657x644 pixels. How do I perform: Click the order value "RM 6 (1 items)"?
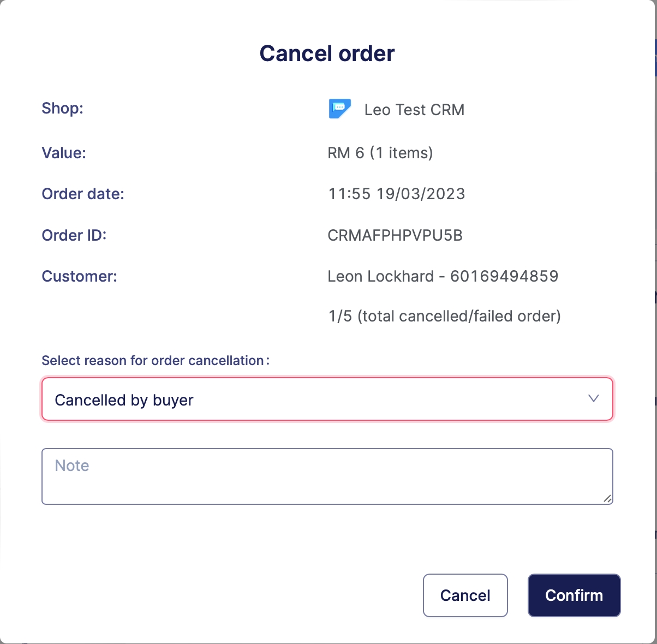pos(380,153)
